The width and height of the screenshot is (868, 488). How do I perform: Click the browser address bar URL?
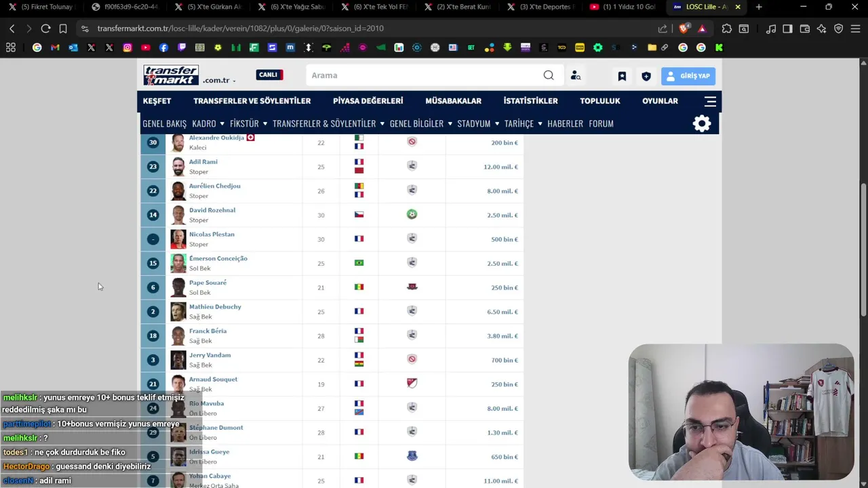(x=241, y=28)
